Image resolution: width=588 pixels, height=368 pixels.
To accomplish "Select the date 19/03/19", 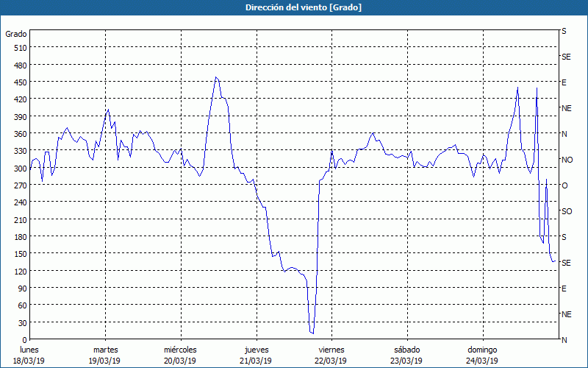I will 105,361.
